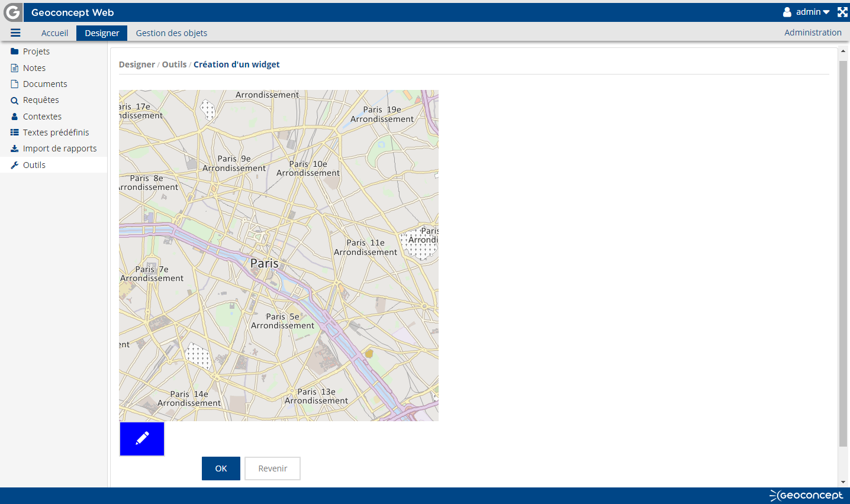Image resolution: width=850 pixels, height=504 pixels.
Task: Click the scrollbar up arrow
Action: pos(843,51)
